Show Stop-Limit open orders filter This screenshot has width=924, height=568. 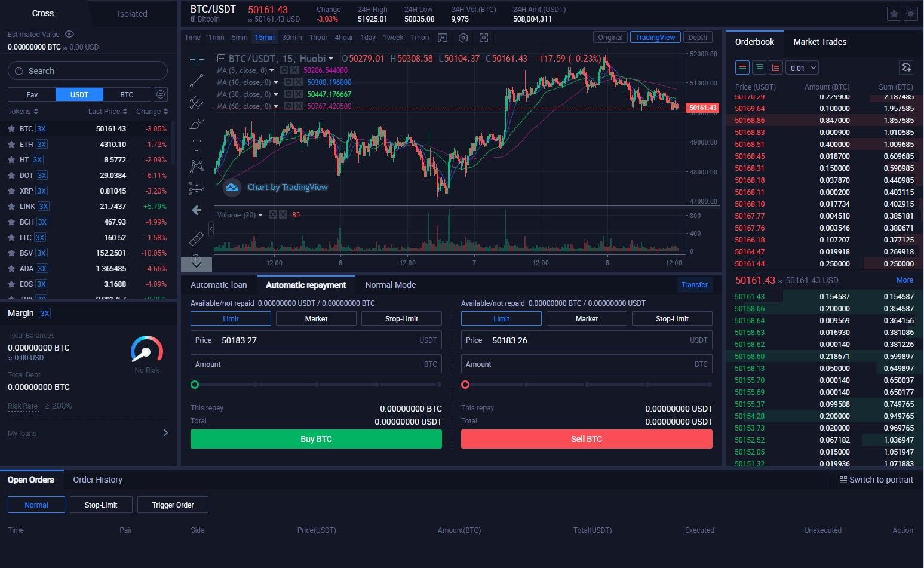101,505
